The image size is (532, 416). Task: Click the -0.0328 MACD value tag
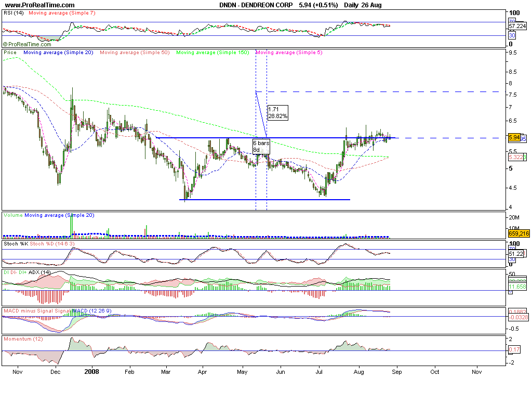(x=519, y=317)
